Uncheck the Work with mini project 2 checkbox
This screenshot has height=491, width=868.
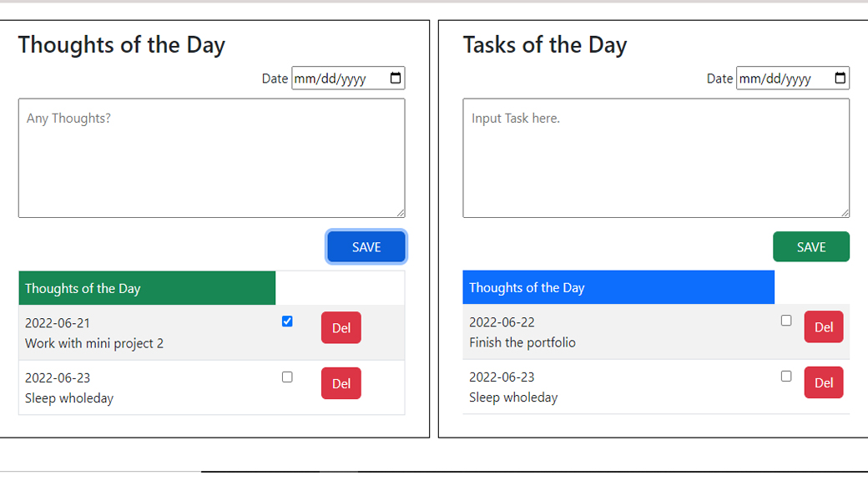pyautogui.click(x=287, y=321)
